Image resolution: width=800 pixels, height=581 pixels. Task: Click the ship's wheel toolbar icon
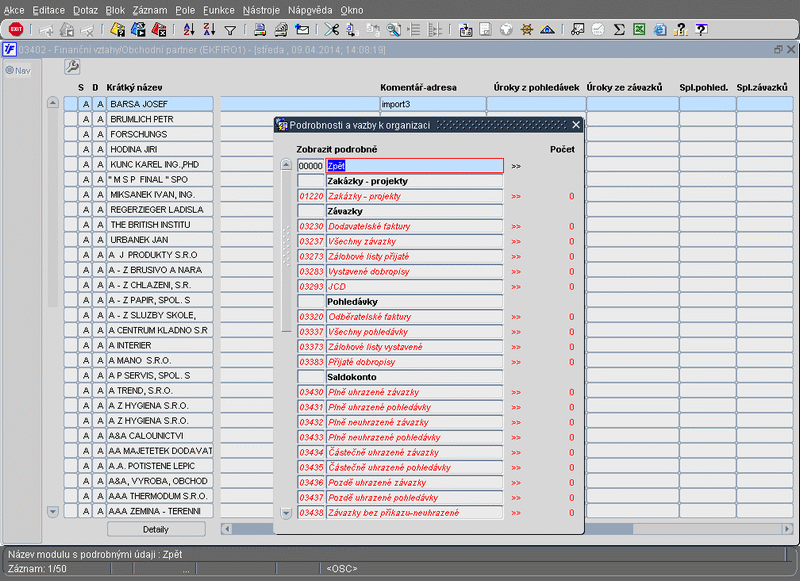[x=527, y=30]
